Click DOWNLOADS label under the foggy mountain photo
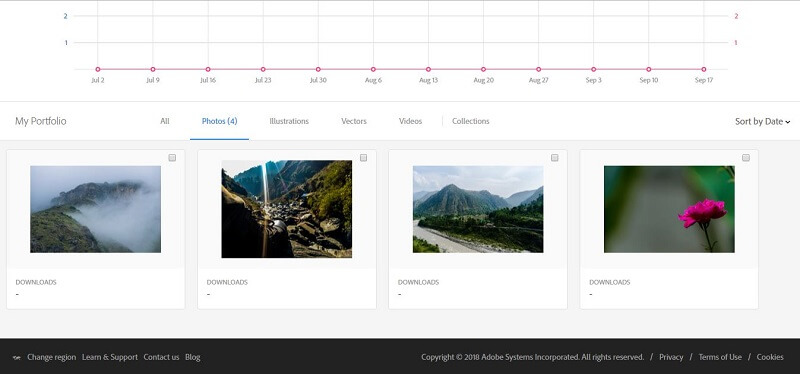The width and height of the screenshot is (800, 374). pos(36,282)
